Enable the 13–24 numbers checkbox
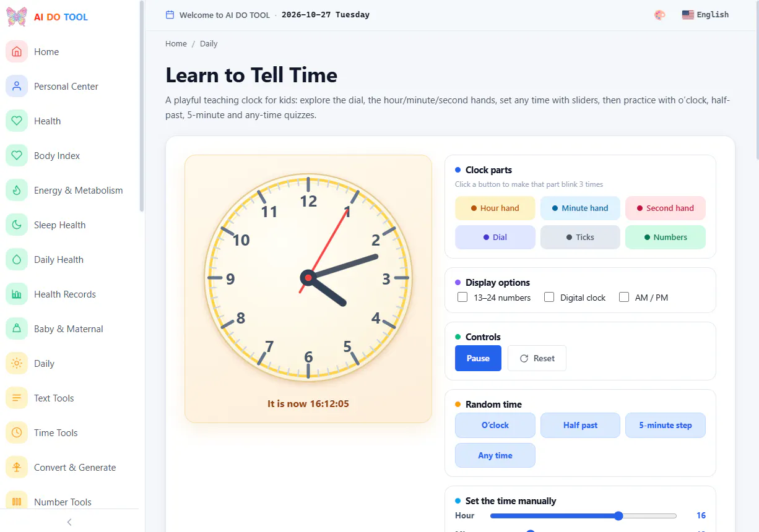 462,298
